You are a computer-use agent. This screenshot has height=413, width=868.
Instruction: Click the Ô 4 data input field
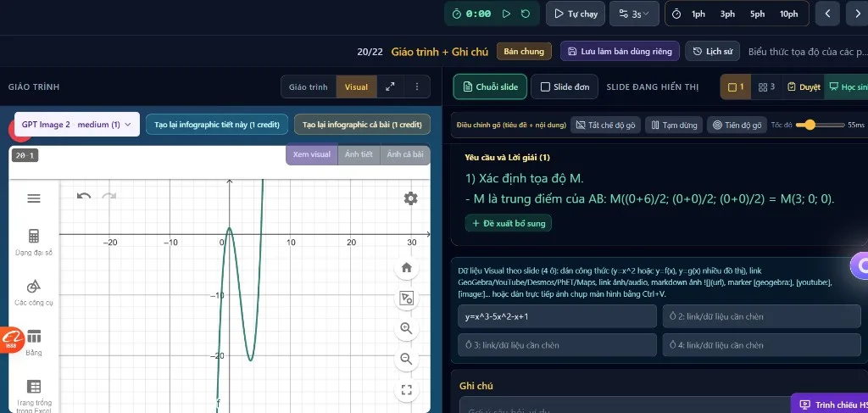(762, 345)
